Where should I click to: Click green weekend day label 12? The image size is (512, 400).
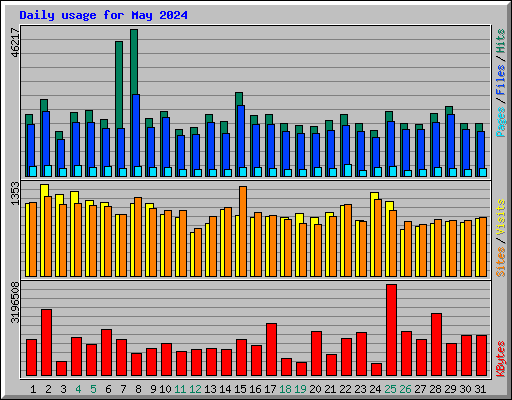(x=195, y=389)
